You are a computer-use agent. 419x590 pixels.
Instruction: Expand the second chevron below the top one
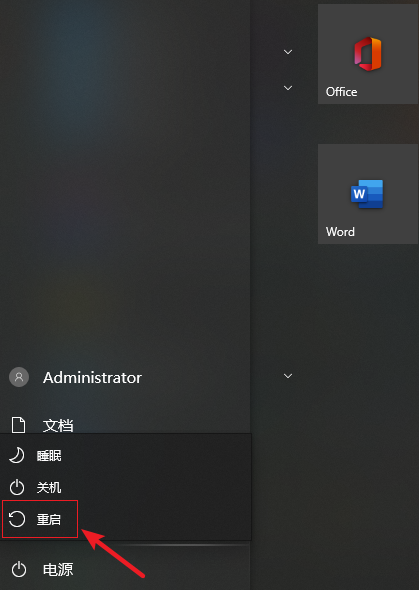pyautogui.click(x=288, y=88)
